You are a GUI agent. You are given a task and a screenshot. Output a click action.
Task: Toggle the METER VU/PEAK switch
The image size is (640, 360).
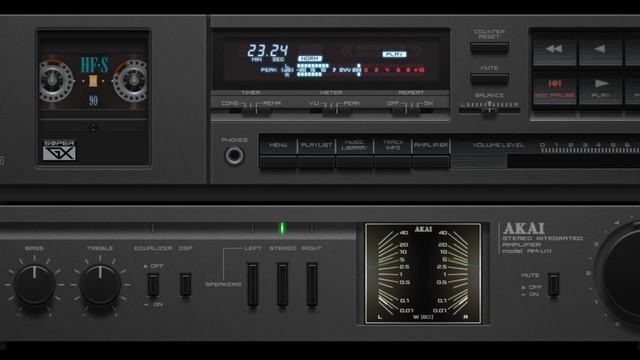click(x=337, y=110)
